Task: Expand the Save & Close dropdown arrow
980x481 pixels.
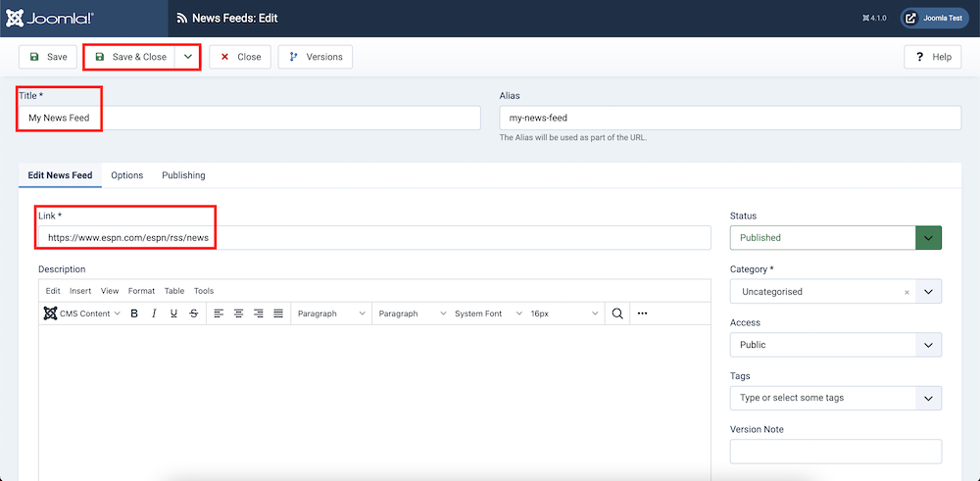Action: click(188, 57)
